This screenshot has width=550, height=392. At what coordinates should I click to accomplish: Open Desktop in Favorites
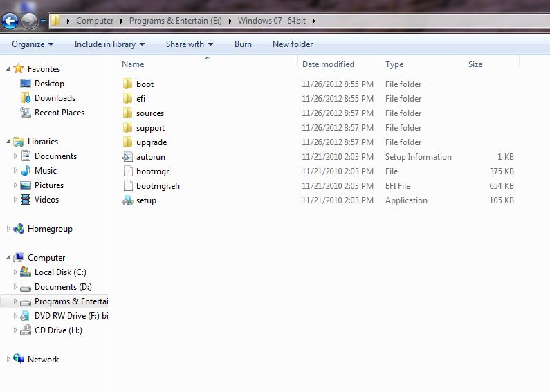49,84
